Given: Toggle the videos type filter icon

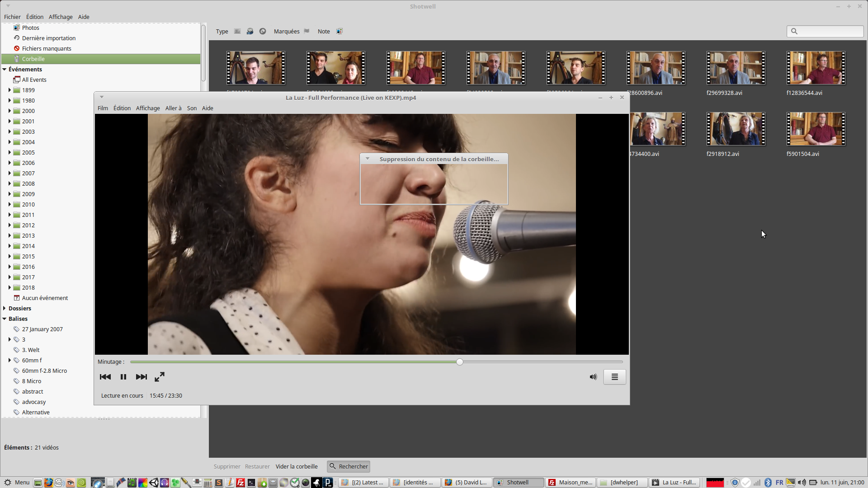Looking at the screenshot, I should click(250, 31).
